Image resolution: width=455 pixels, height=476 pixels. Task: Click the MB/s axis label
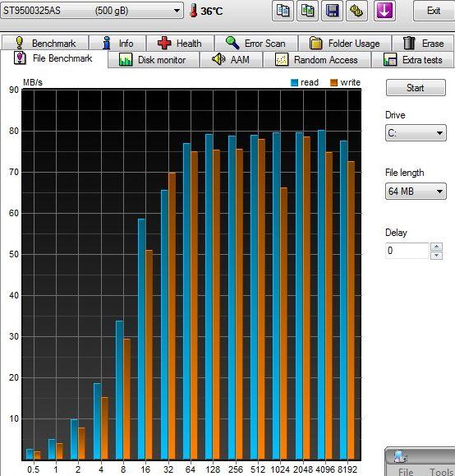click(33, 82)
